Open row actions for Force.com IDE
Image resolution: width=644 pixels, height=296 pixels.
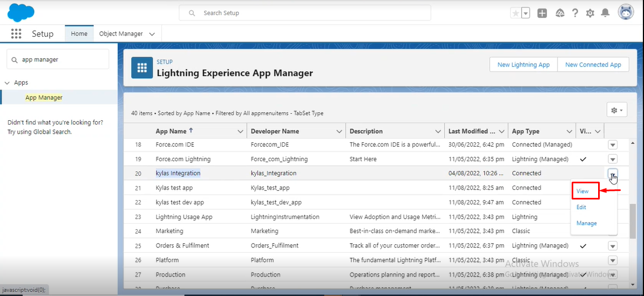click(612, 144)
